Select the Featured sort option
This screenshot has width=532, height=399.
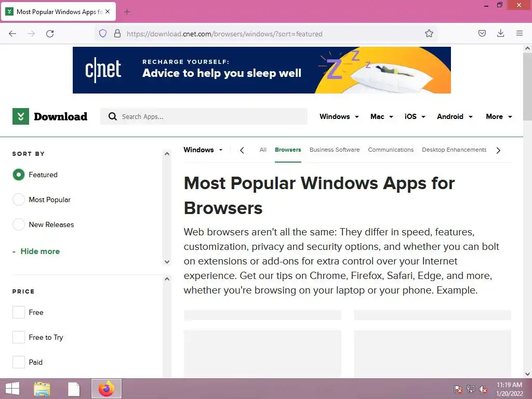(19, 175)
